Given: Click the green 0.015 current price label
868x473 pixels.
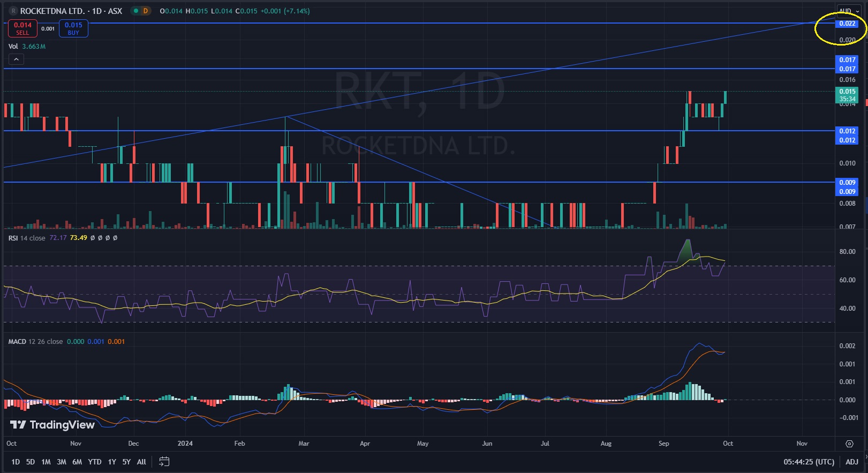Looking at the screenshot, I should [x=847, y=95].
